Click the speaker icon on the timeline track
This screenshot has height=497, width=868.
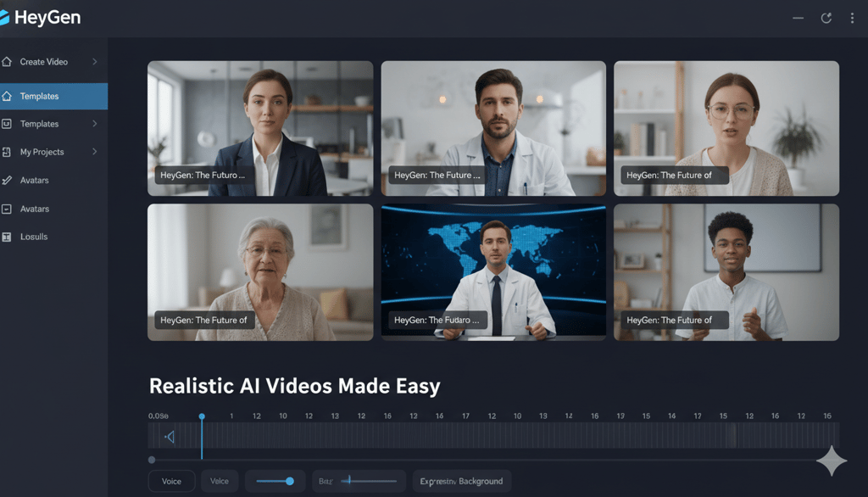coord(170,437)
